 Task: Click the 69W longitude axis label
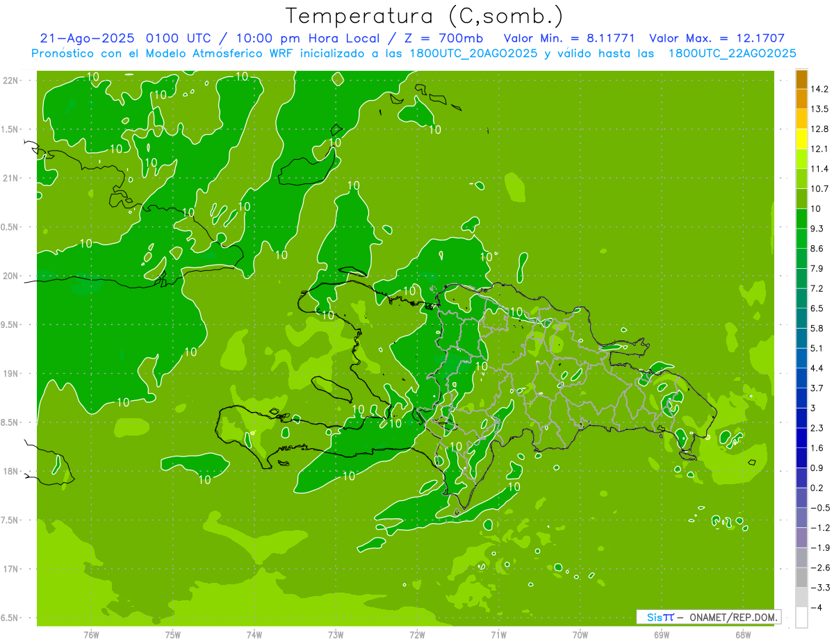(x=662, y=634)
